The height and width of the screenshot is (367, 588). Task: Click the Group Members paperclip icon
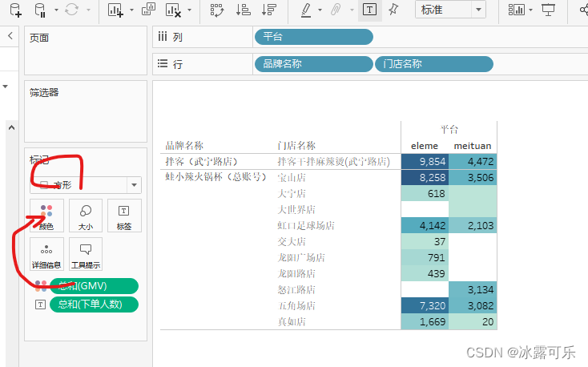coord(336,10)
